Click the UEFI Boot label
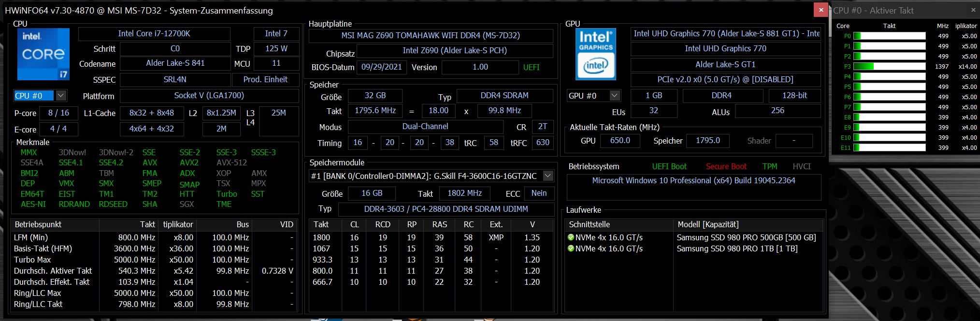Screen dimensions: 980x321 click(669, 166)
